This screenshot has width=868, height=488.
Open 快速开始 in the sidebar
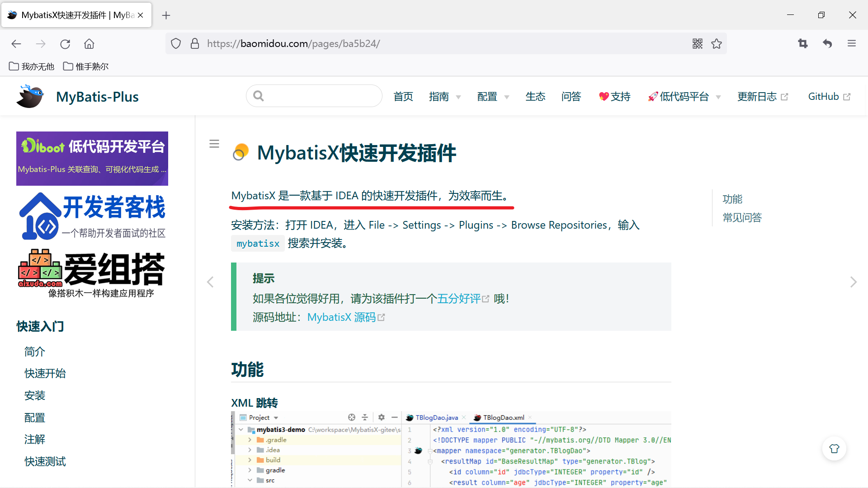pos(45,373)
